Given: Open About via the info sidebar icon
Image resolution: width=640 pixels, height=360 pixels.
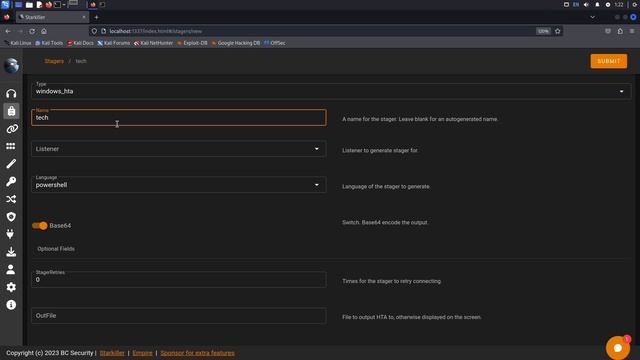Looking at the screenshot, I should click(11, 304).
